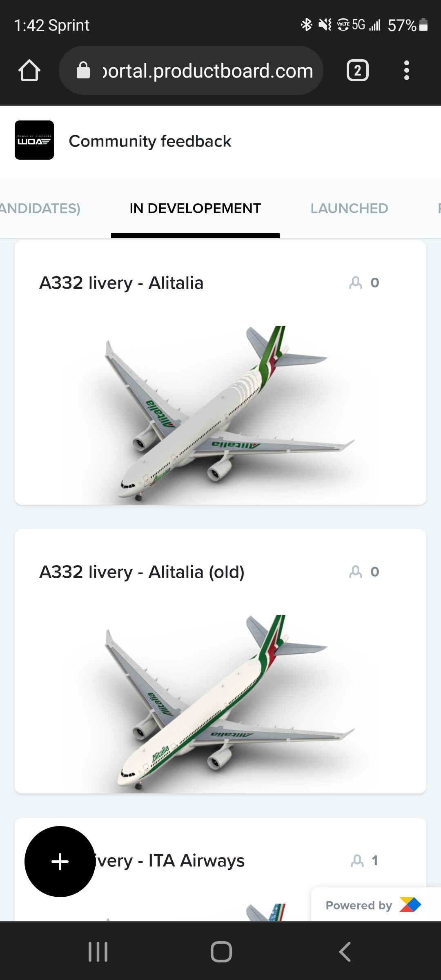Open the browser tab switcher
Image resolution: width=441 pixels, height=980 pixels.
357,71
